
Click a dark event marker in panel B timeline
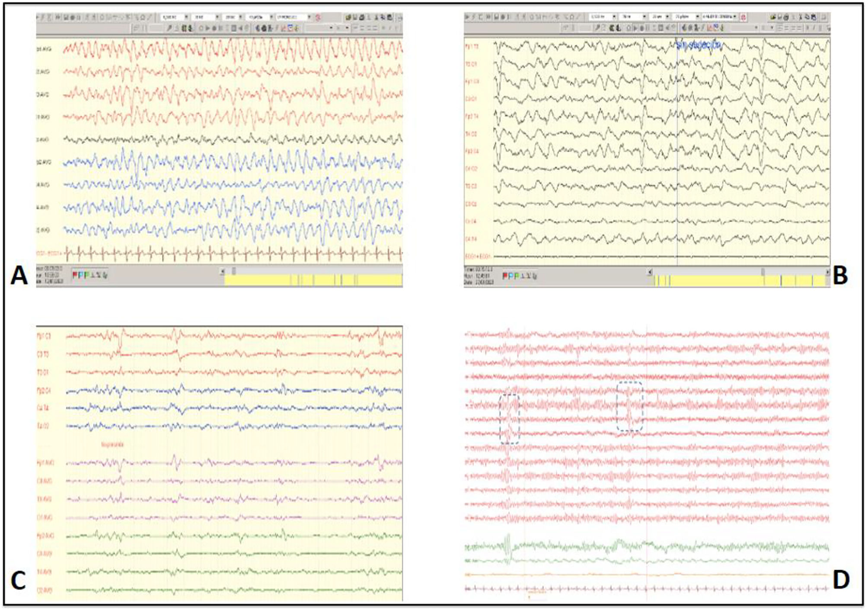point(781,281)
